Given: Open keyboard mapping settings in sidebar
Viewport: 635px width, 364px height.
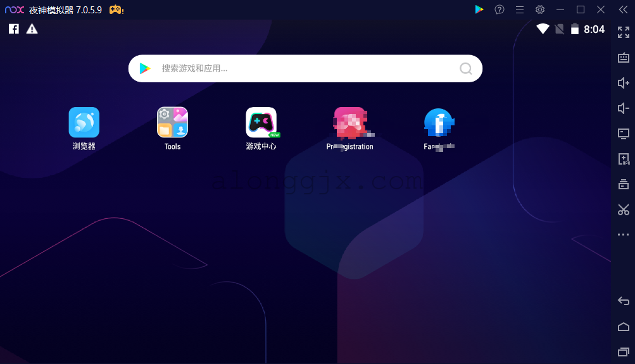Looking at the screenshot, I should tap(624, 58).
